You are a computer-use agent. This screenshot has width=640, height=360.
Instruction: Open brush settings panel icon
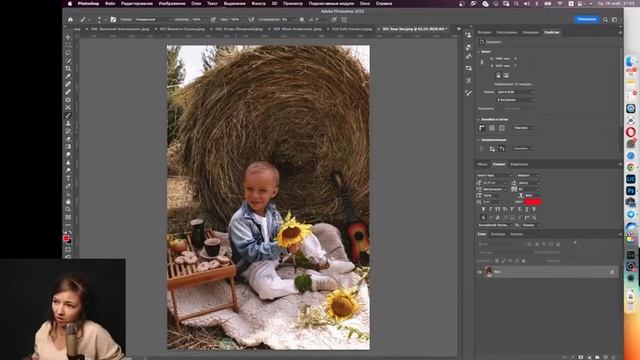(x=113, y=20)
